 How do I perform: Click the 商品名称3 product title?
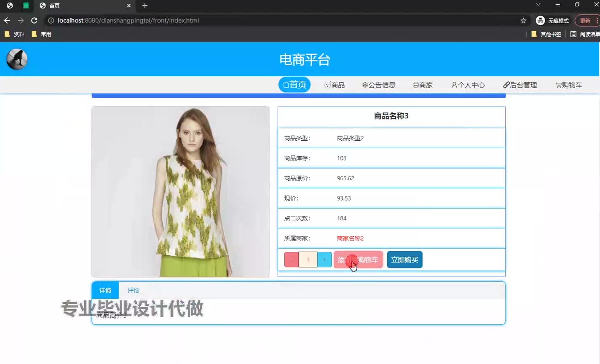(x=391, y=116)
